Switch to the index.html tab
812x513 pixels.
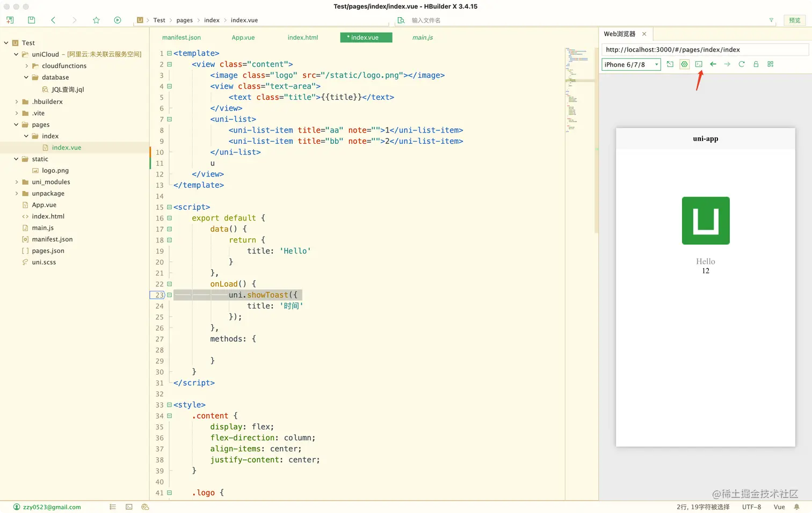(x=303, y=38)
